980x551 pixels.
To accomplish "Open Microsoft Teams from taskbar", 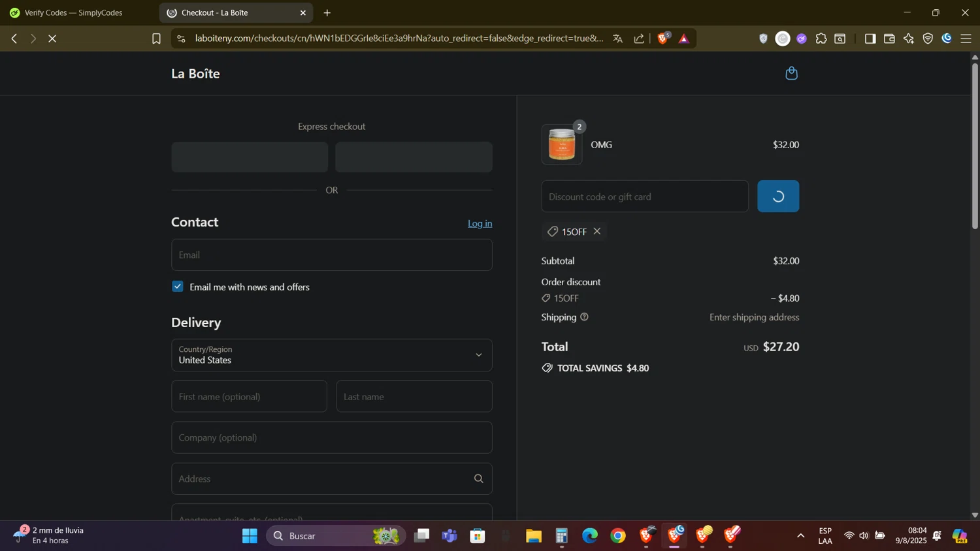I will (449, 536).
